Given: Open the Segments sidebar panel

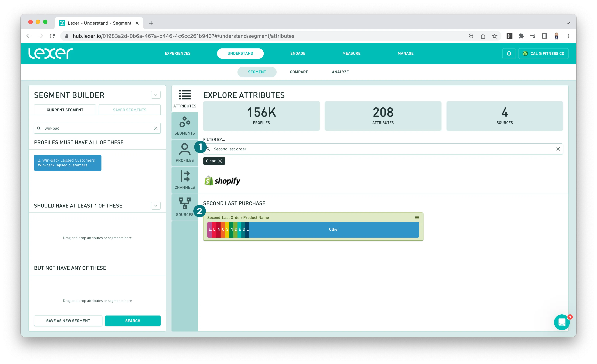Looking at the screenshot, I should tap(185, 126).
